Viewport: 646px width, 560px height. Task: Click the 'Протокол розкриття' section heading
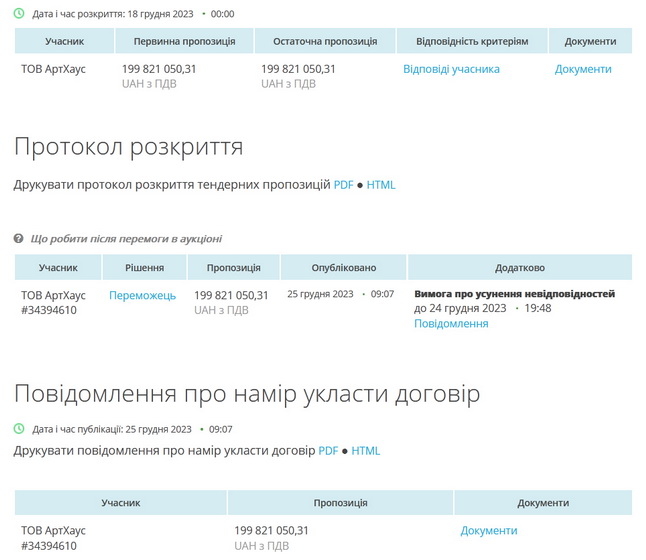coord(128,147)
